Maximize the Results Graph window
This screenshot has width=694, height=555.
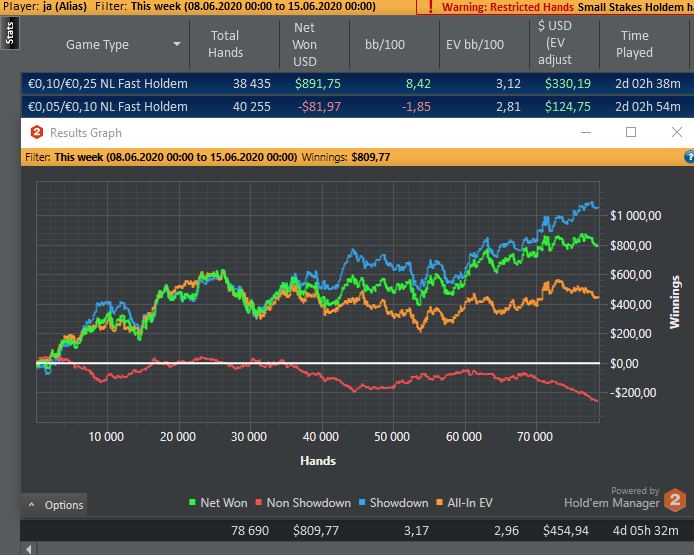click(631, 132)
